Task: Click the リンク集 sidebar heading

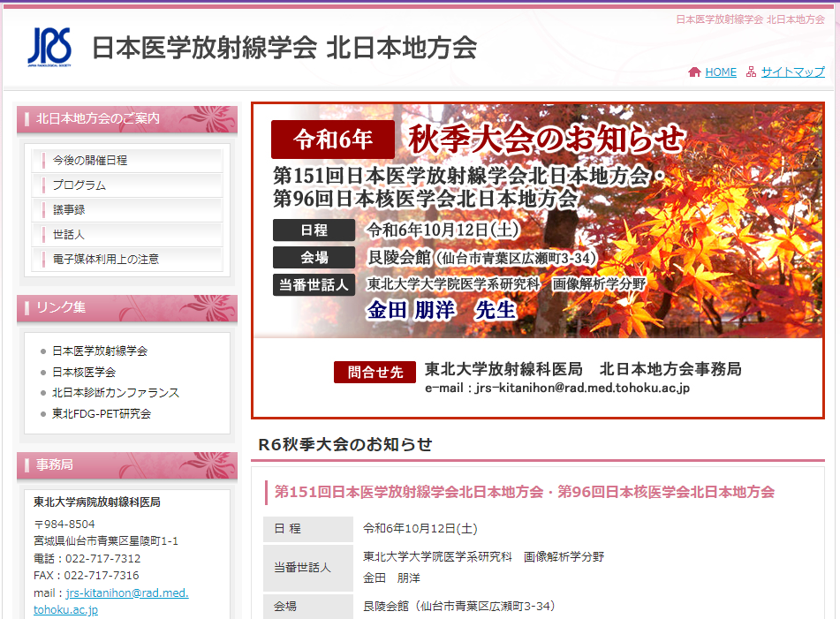Action: tap(127, 307)
